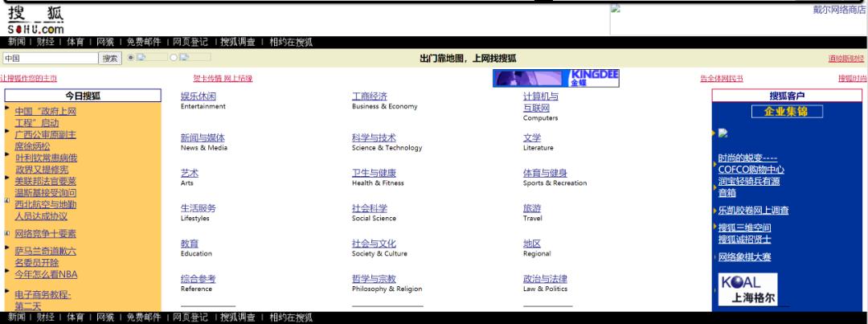This screenshot has height=324, width=868.
Task: Open the 乐凯胶卷网上调查 link
Action: tap(753, 211)
